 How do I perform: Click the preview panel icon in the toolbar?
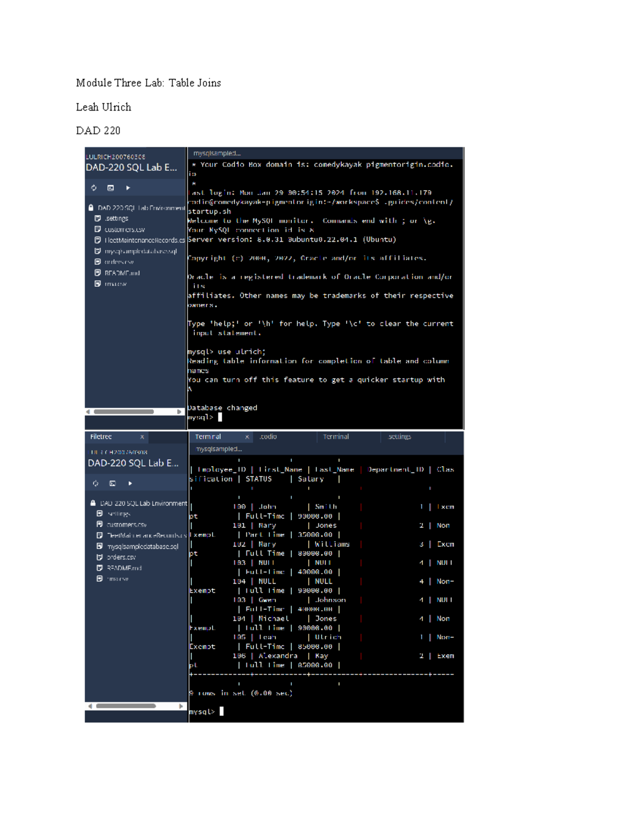(x=110, y=188)
